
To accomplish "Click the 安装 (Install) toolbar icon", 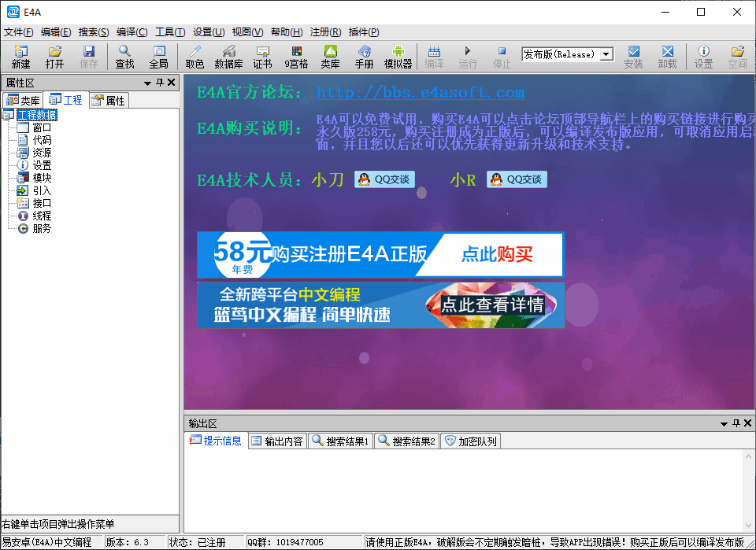I will pos(633,57).
